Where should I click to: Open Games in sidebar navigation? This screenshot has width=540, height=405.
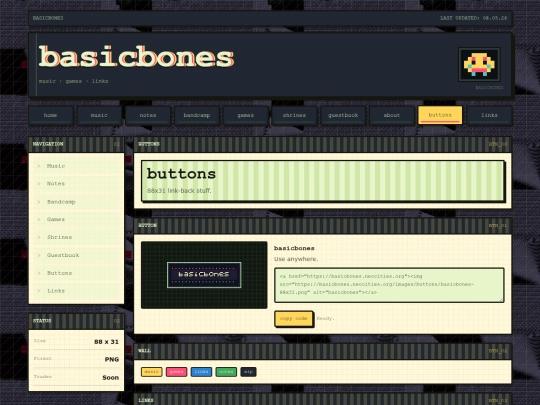76,219
